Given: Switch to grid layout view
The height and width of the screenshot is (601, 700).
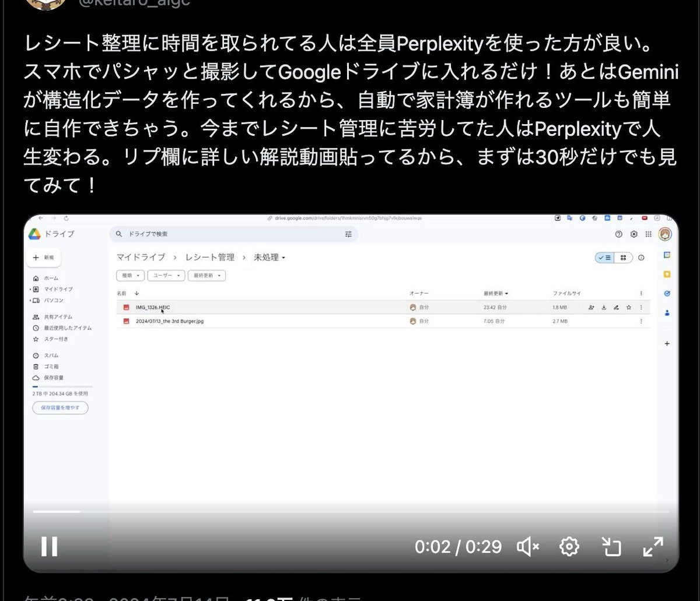Looking at the screenshot, I should tap(624, 258).
